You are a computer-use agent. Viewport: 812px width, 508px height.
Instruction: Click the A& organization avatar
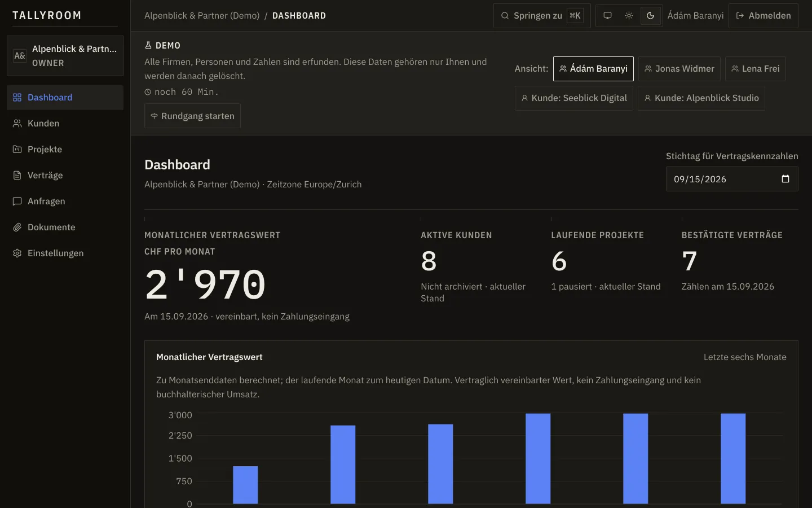tap(20, 56)
